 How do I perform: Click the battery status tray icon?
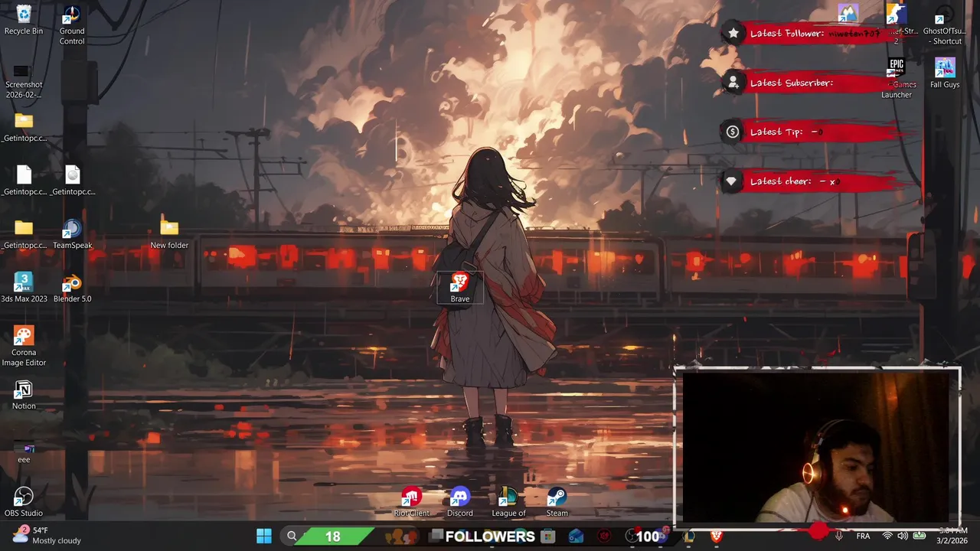[920, 536]
